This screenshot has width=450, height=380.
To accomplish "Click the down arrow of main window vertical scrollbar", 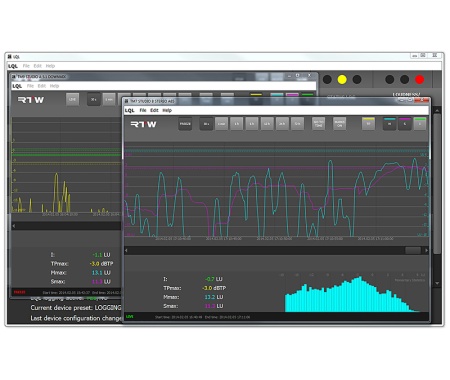I will [x=437, y=283].
